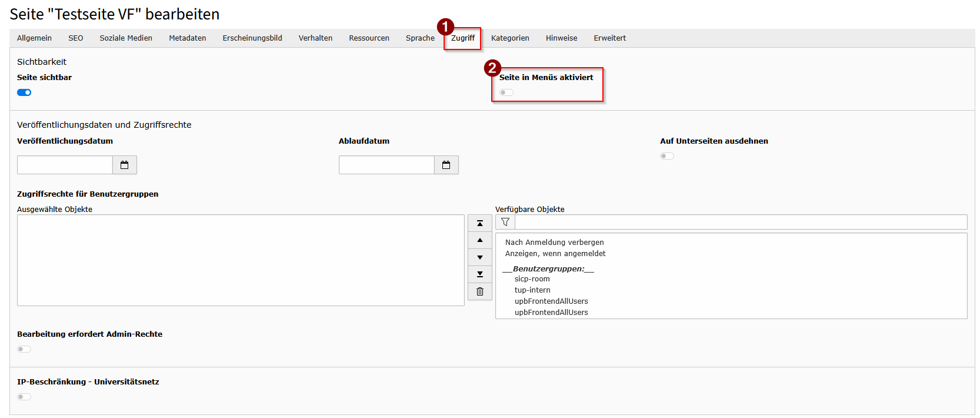Open the Kategorien tab
This screenshot has width=980, height=418.
[x=510, y=38]
